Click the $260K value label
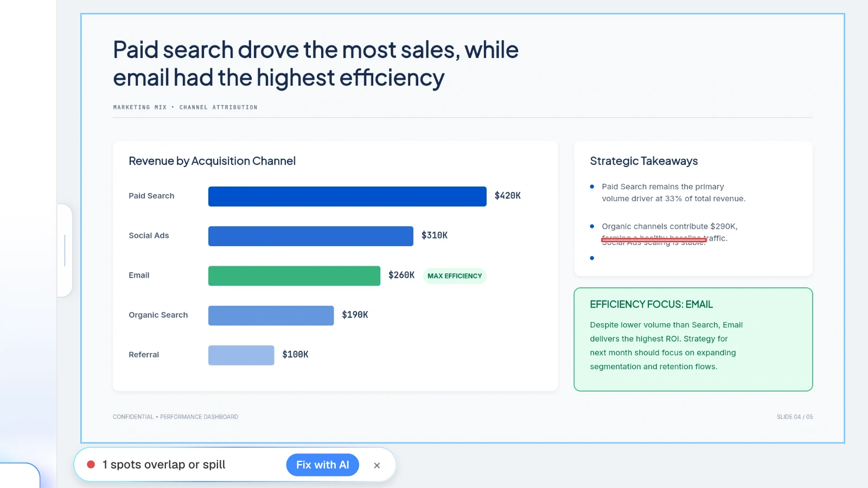Viewport: 868px width, 488px height. point(401,275)
